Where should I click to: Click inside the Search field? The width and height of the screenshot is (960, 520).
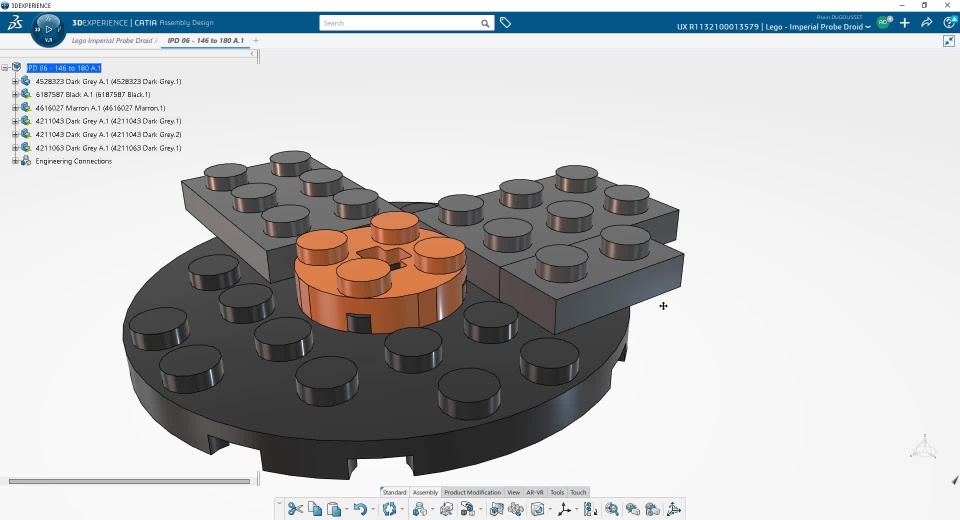400,23
